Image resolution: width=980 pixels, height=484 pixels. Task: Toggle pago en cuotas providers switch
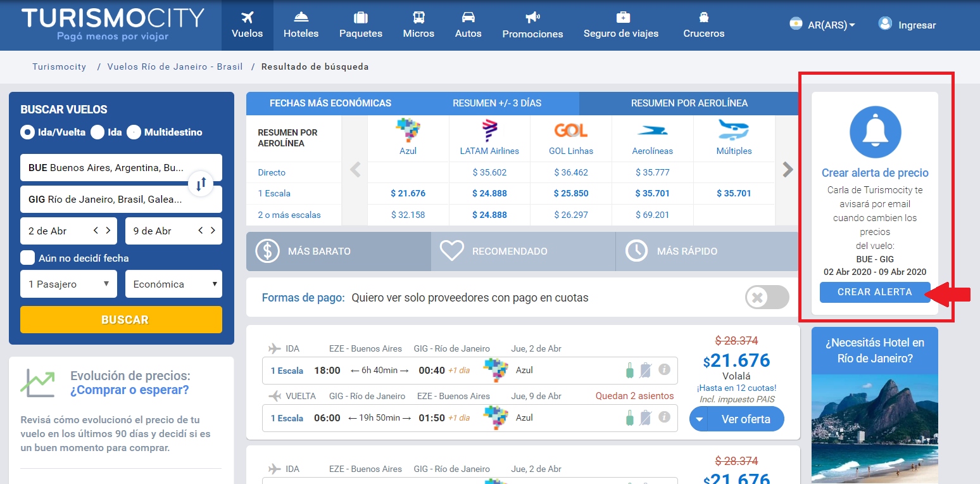tap(767, 298)
